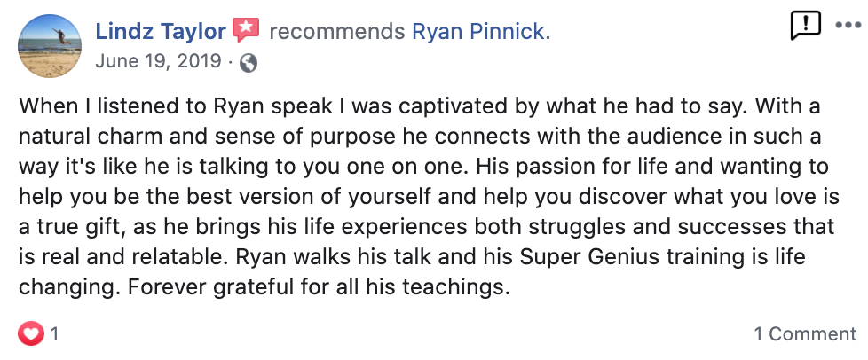
Task: View the 1 Comment thread
Action: pyautogui.click(x=805, y=334)
